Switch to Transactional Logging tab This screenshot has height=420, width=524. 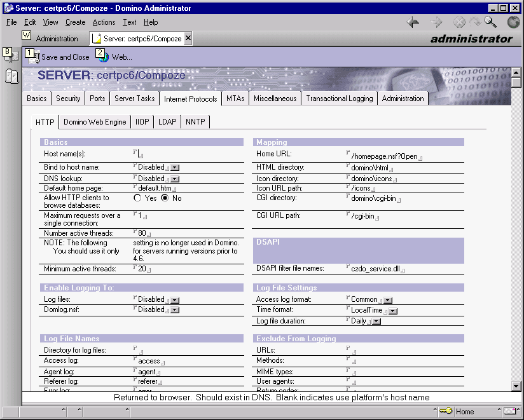340,98
